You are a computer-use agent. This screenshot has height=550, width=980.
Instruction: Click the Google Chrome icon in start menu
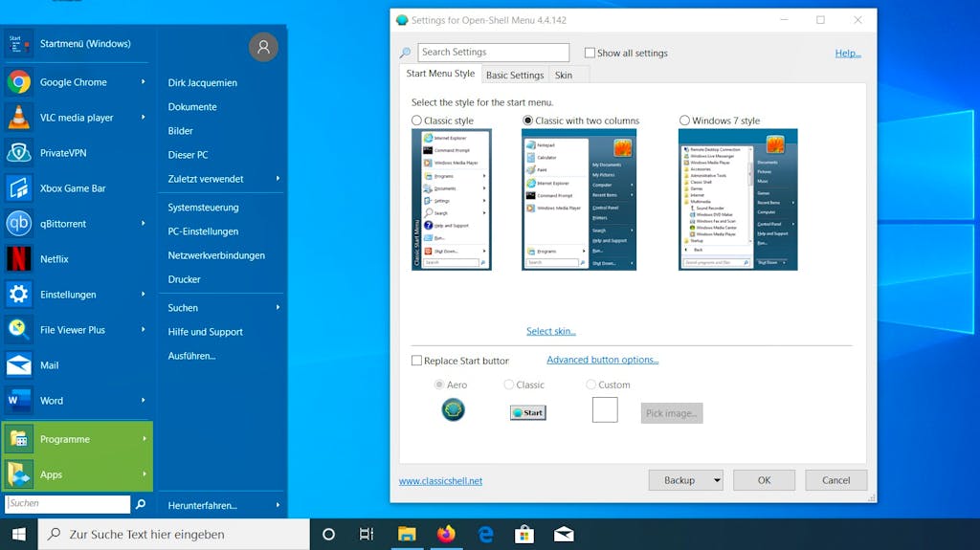pyautogui.click(x=19, y=82)
